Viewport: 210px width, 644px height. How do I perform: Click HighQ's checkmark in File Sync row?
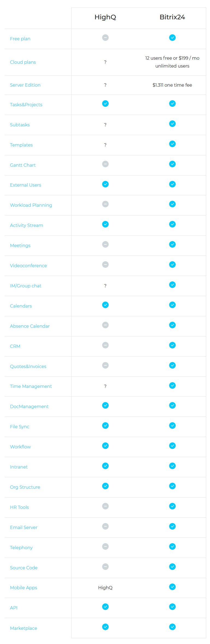tap(105, 426)
